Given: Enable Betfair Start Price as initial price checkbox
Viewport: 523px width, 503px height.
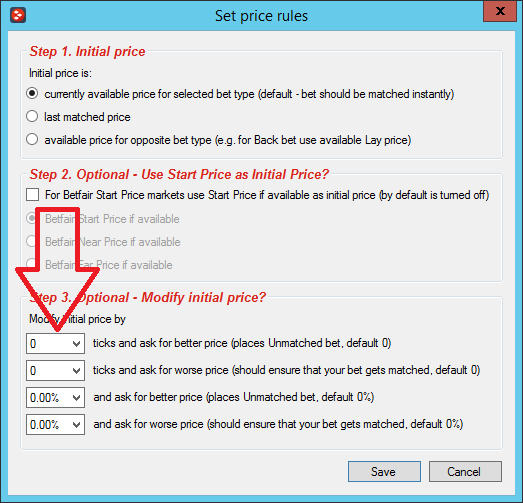Looking at the screenshot, I should click(x=32, y=194).
